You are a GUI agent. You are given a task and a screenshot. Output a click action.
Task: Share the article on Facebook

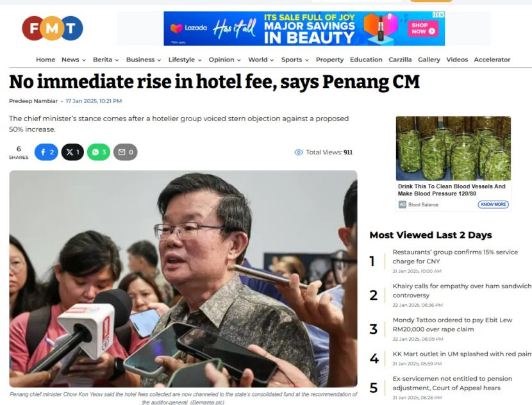click(47, 152)
